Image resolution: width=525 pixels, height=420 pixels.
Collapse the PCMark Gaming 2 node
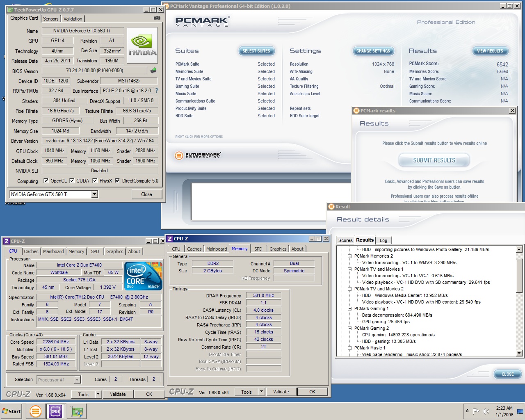click(350, 328)
